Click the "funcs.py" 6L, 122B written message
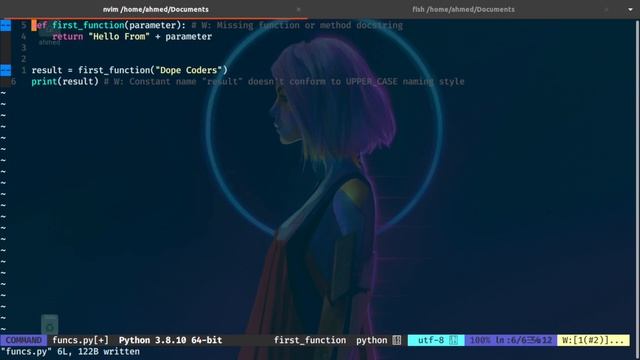Image resolution: width=640 pixels, height=360 pixels. tap(70, 351)
